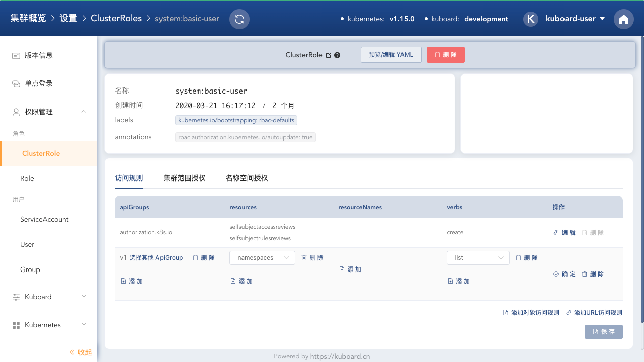Viewport: 644px width, 362px height.
Task: Click the 保存 save button
Action: [604, 332]
